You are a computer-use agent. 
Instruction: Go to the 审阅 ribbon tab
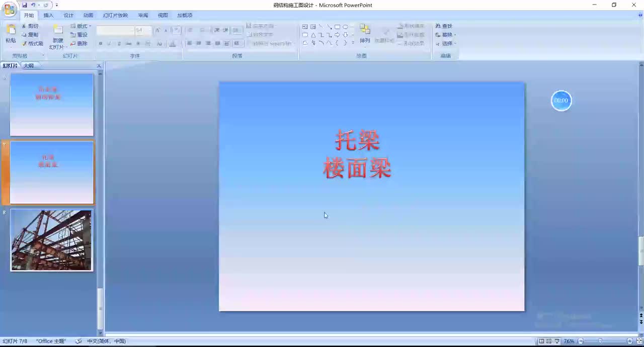(x=143, y=15)
